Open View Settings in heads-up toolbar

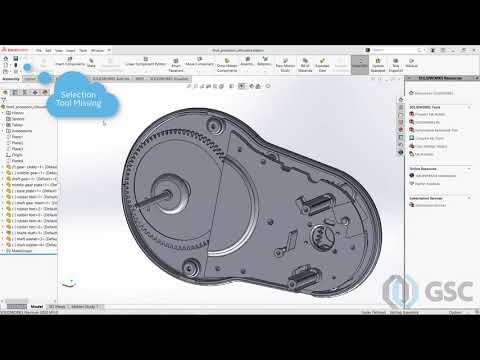click(x=268, y=86)
